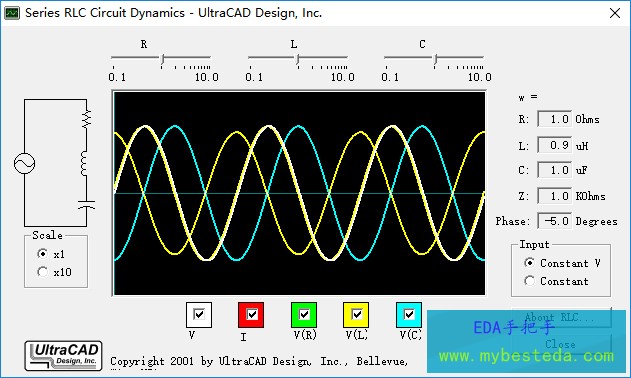Click the 'KOhms' unit label
Screen dimensions: 631x378
590,196
